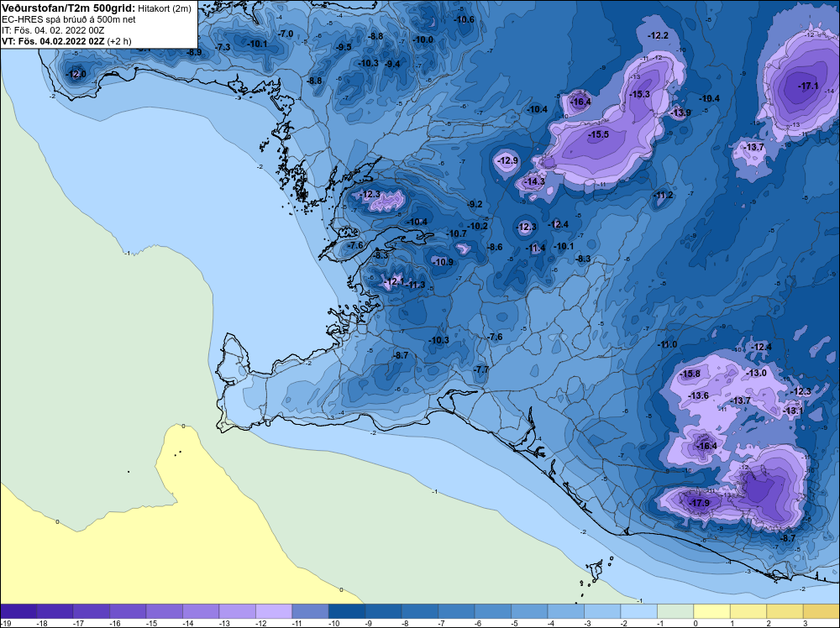Screen dimensions: 840x628
Task: Select the -13.9 temperature value
Action: point(680,113)
